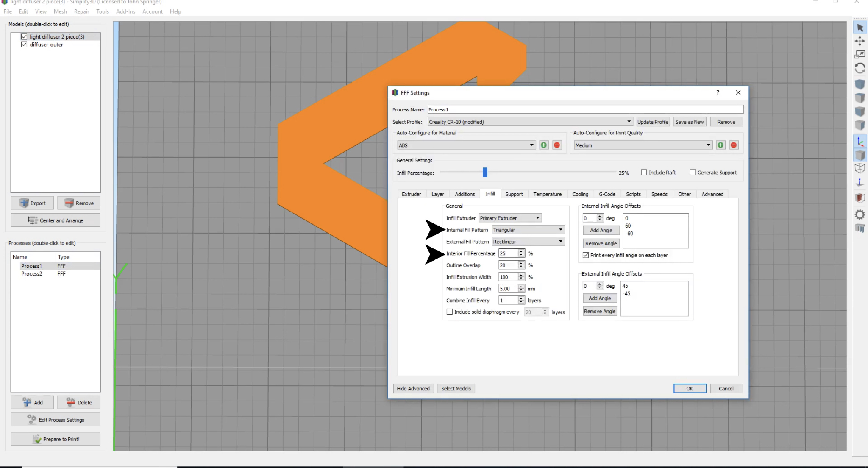Open the Internal Fill Pattern Triangular dropdown
The height and width of the screenshot is (468, 868).
[528, 230]
